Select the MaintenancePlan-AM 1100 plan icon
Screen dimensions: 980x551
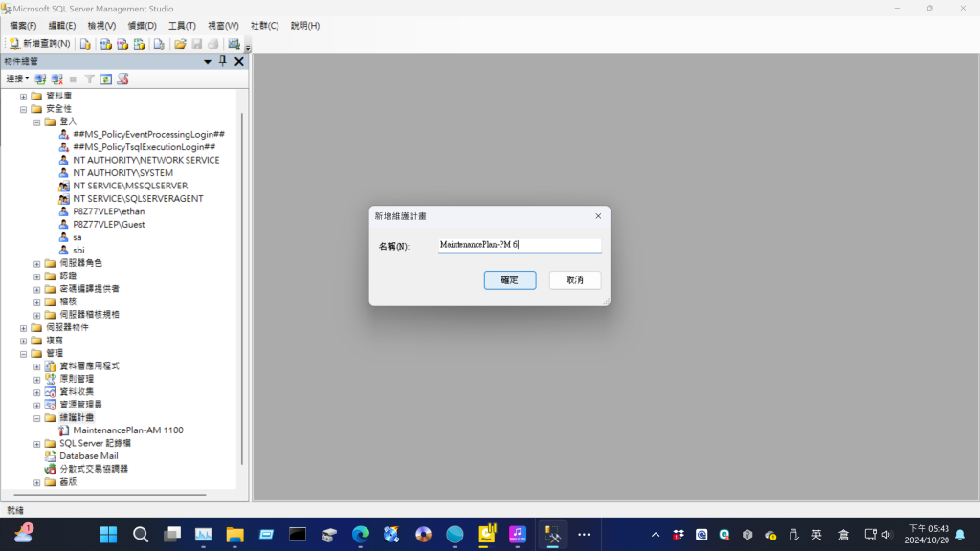click(x=64, y=430)
